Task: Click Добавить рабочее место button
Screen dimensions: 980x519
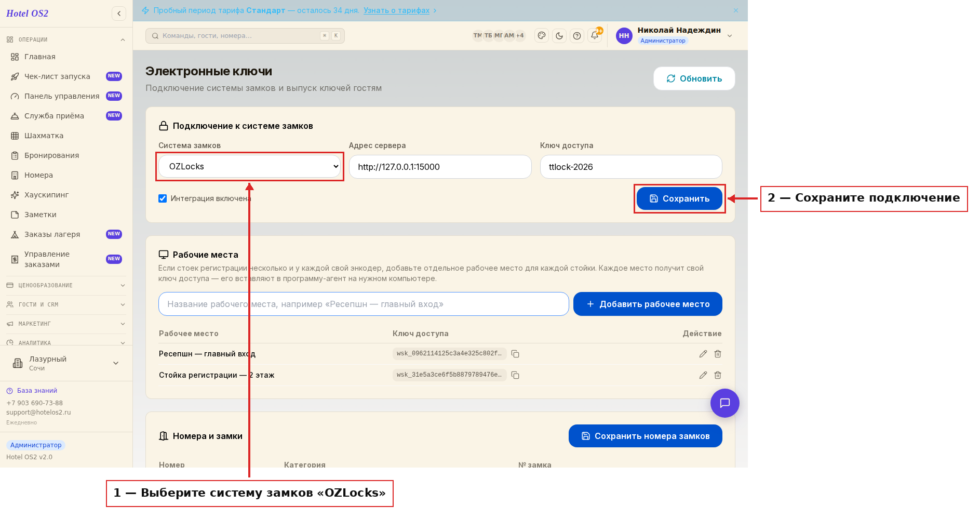Action: click(x=648, y=304)
